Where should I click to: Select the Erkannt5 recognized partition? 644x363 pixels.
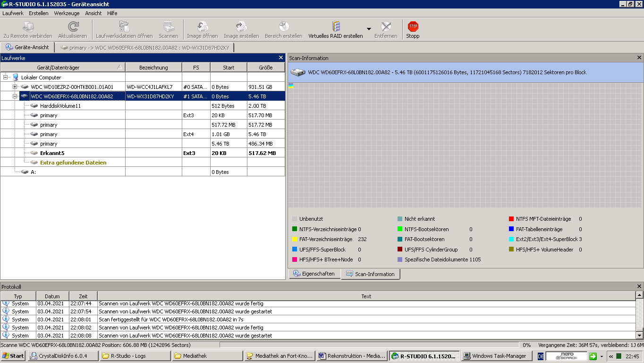coord(143,153)
